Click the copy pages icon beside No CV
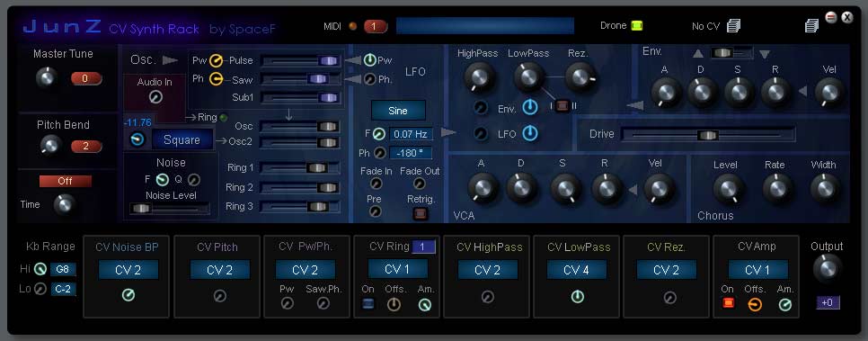The width and height of the screenshot is (868, 341). [x=733, y=25]
